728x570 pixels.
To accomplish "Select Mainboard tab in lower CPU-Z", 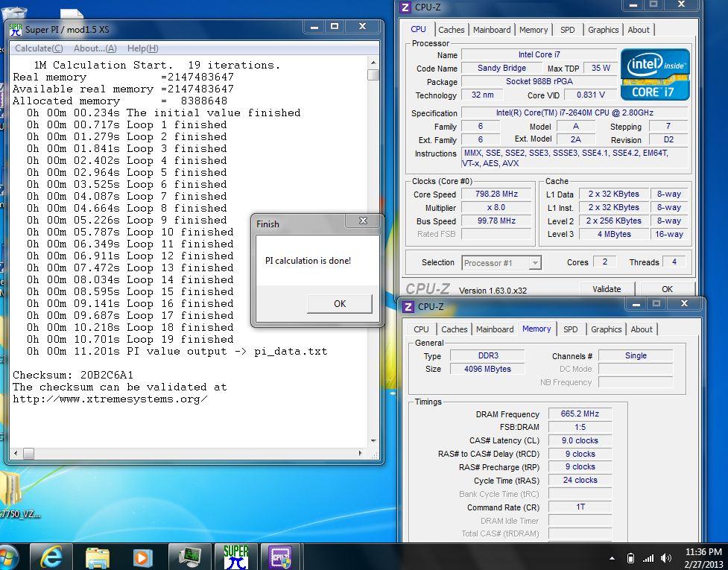I will pyautogui.click(x=495, y=329).
